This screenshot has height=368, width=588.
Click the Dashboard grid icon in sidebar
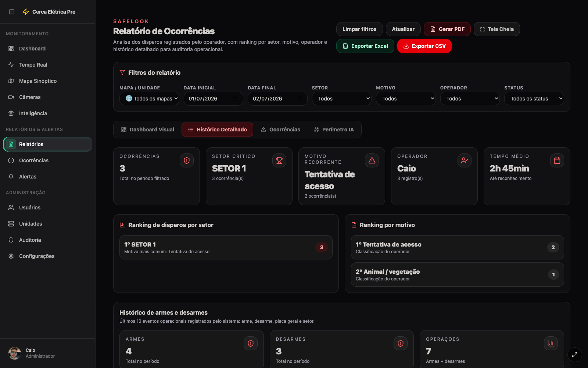click(11, 49)
